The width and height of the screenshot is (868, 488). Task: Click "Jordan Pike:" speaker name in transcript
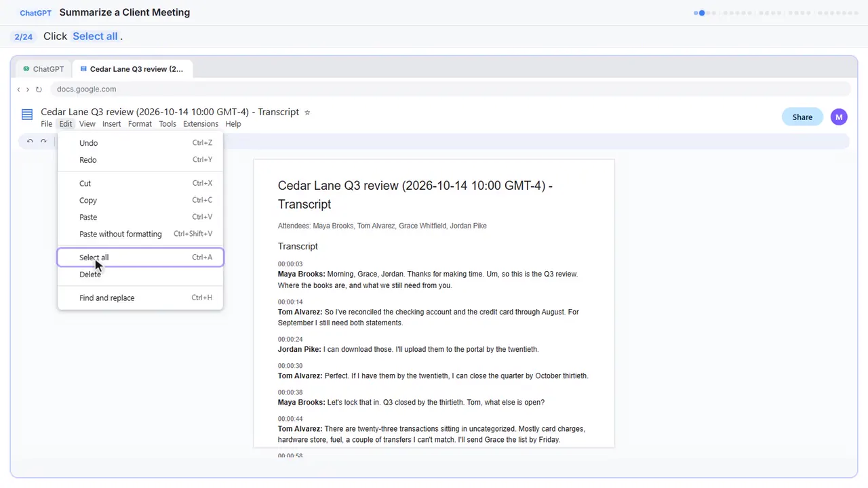pyautogui.click(x=300, y=350)
